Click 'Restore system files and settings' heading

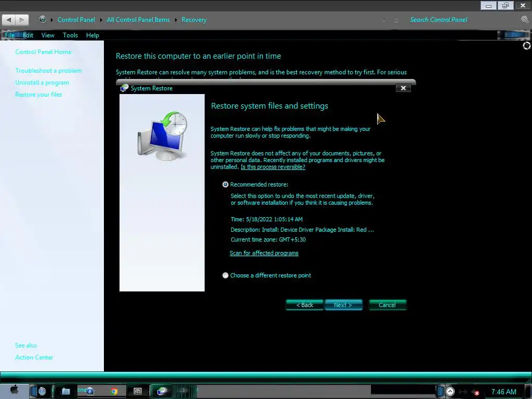270,106
